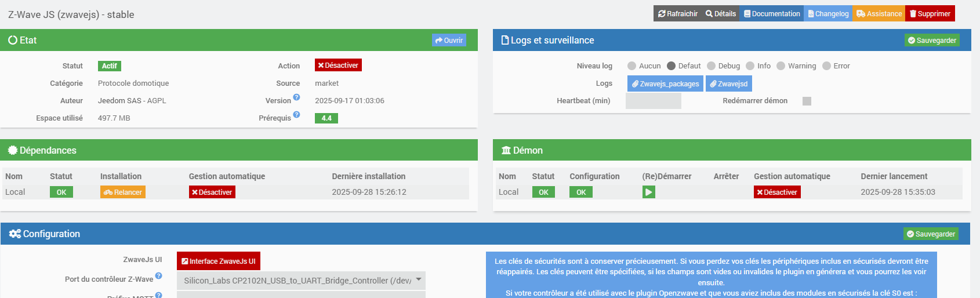Click the Actif status badge
980x298 pixels.
[110, 66]
